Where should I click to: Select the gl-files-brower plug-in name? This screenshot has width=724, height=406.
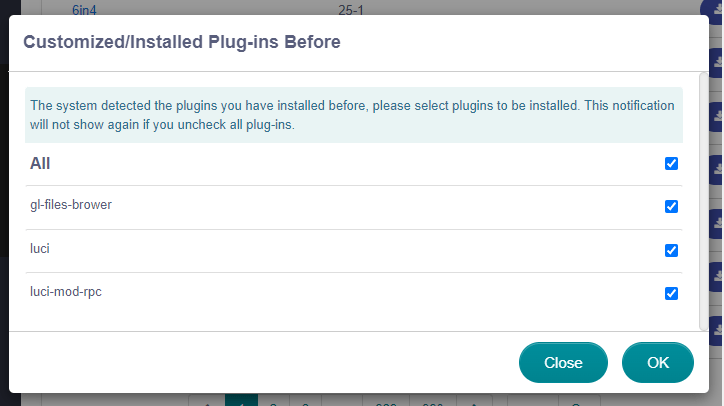tap(71, 205)
